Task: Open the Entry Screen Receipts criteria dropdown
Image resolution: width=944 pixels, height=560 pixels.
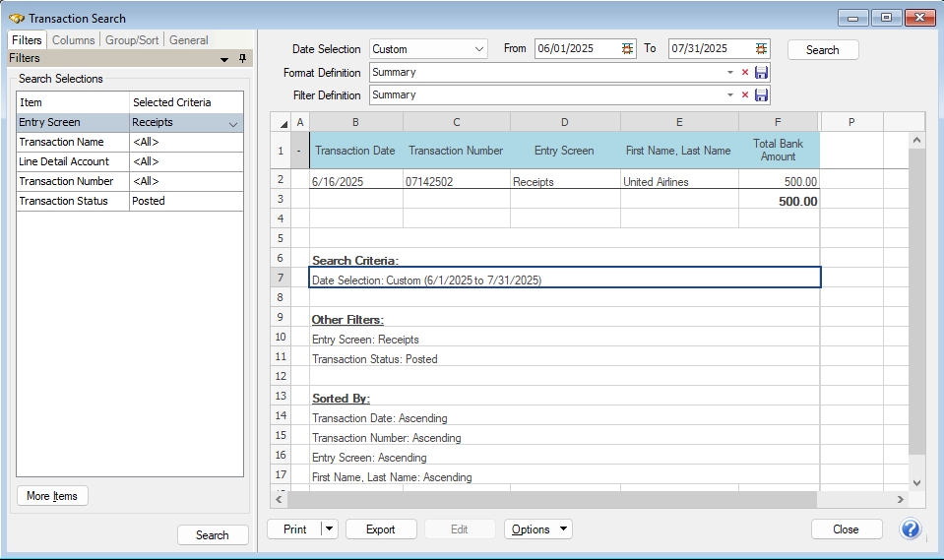Action: click(x=233, y=123)
